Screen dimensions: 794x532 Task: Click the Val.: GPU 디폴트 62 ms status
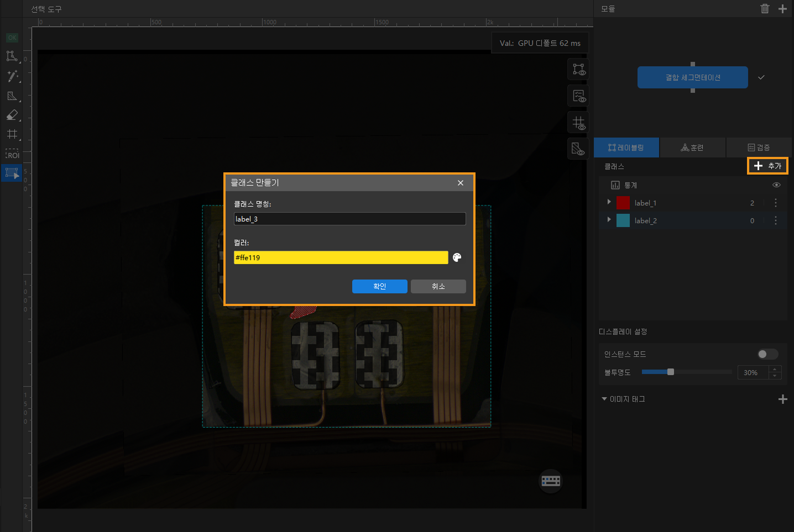pos(540,43)
